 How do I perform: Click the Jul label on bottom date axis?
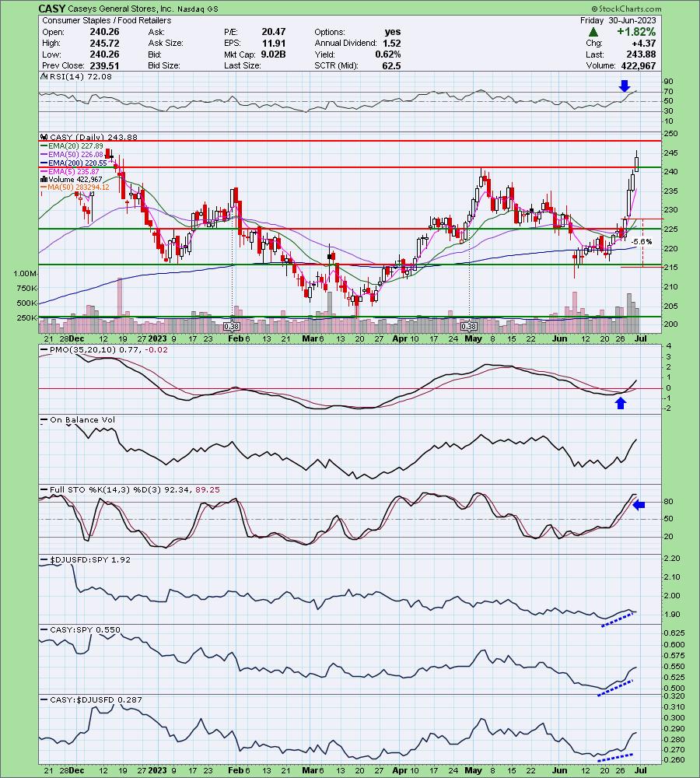tap(640, 770)
